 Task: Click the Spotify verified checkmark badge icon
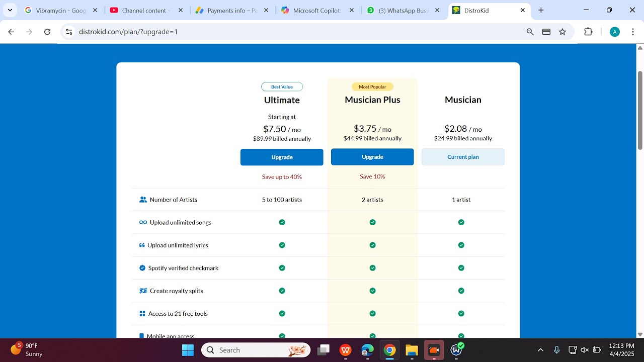(142, 268)
